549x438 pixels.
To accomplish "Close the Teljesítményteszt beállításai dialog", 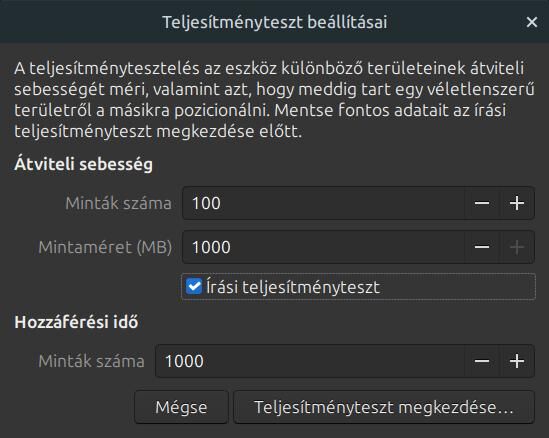I will (532, 22).
